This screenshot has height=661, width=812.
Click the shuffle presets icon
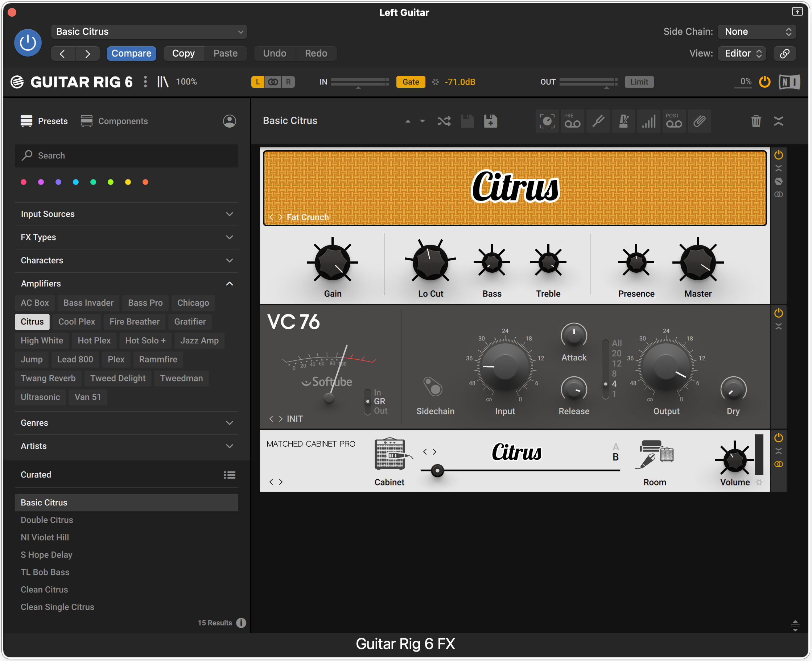tap(444, 121)
